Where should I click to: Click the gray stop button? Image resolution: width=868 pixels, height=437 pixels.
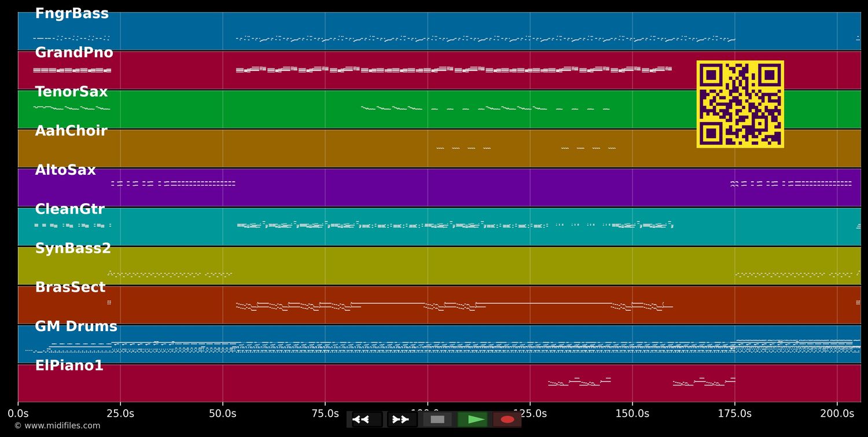[x=437, y=420]
